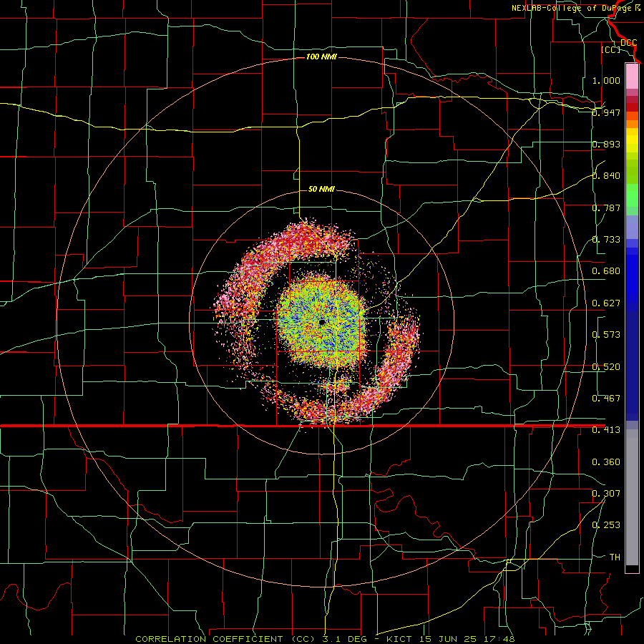Select the 0.360 value on the color scale
Viewport: 644px width, 644px height.
point(606,462)
